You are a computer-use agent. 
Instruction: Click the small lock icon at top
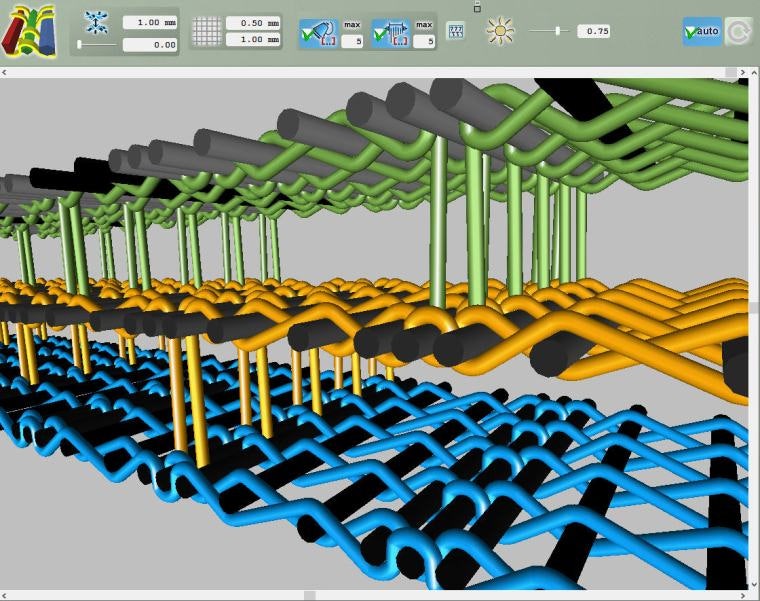click(x=477, y=7)
